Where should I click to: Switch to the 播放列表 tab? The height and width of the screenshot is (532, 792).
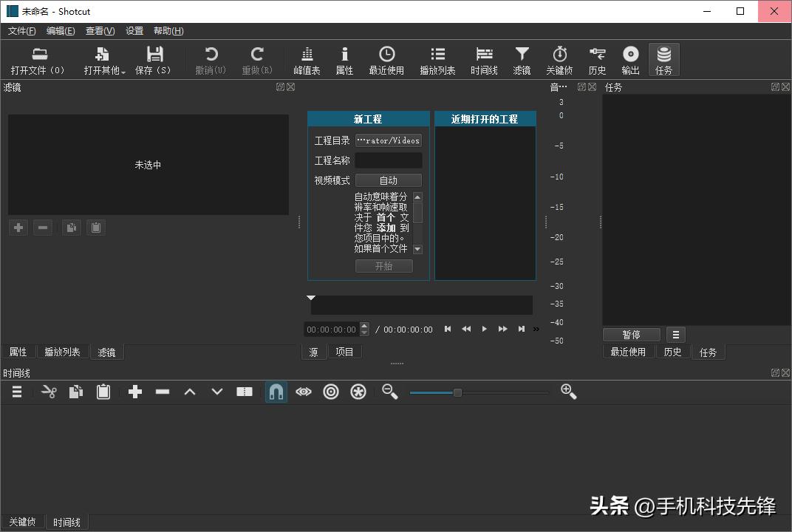click(x=62, y=352)
